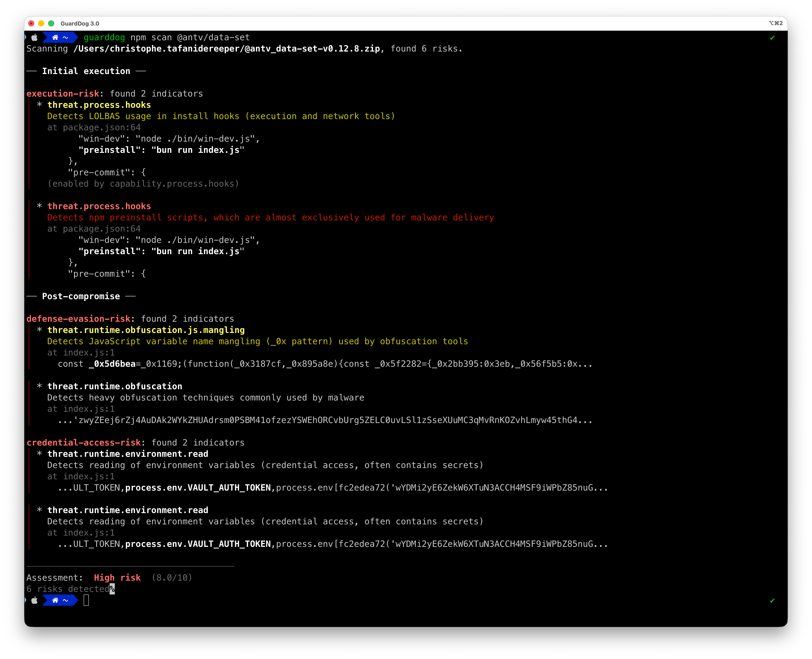Click the second 'threat.runtime.environment.read' indicator
The image size is (812, 659).
pos(128,510)
